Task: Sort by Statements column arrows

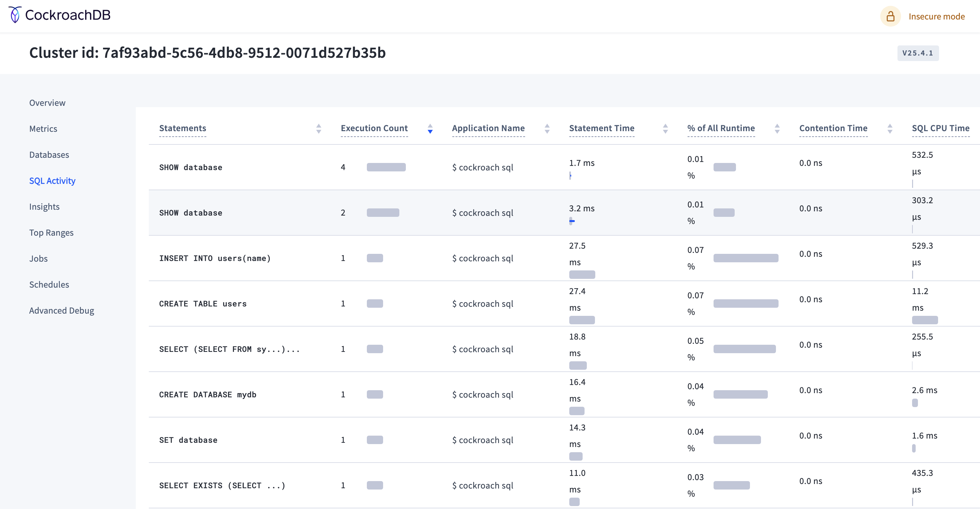Action: coord(318,129)
